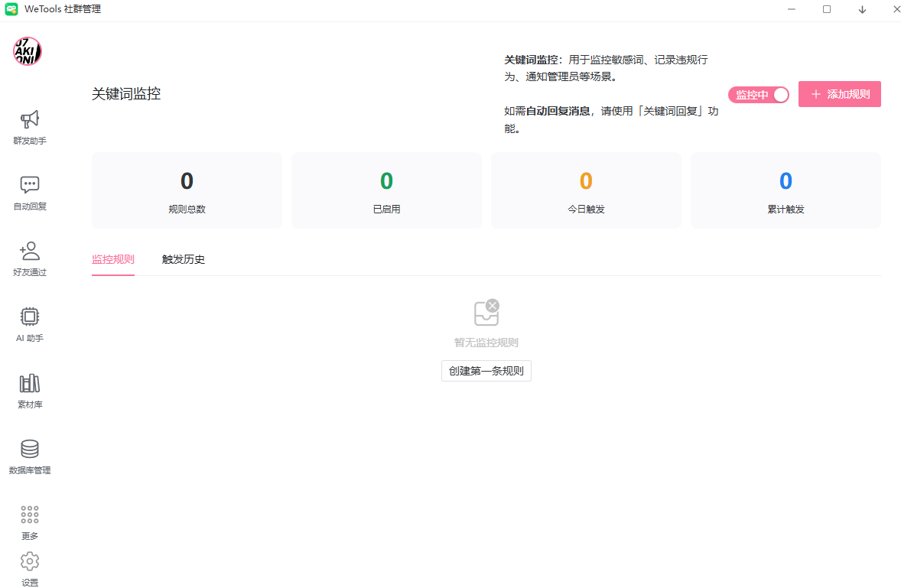The image size is (901, 588).
Task: Open 数据库管理 database icon
Action: coord(30,449)
